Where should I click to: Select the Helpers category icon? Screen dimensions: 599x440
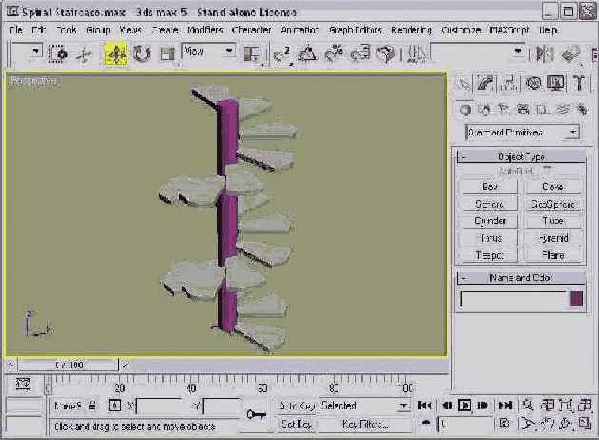pos(542,110)
